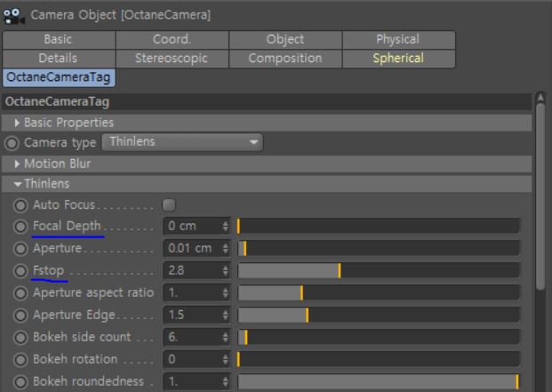Toggle Aperture aspect ratio keyframe dot
Viewport: 552px width, 392px height.
pyautogui.click(x=20, y=293)
